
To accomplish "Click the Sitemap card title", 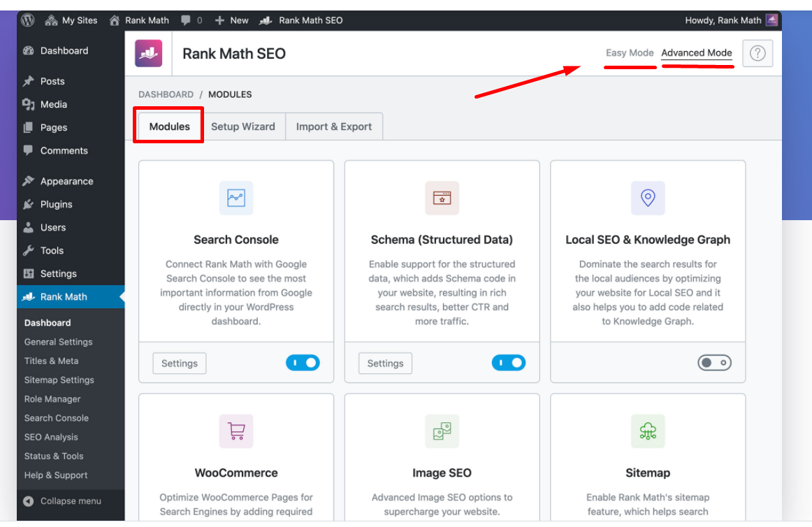I will 648,473.
